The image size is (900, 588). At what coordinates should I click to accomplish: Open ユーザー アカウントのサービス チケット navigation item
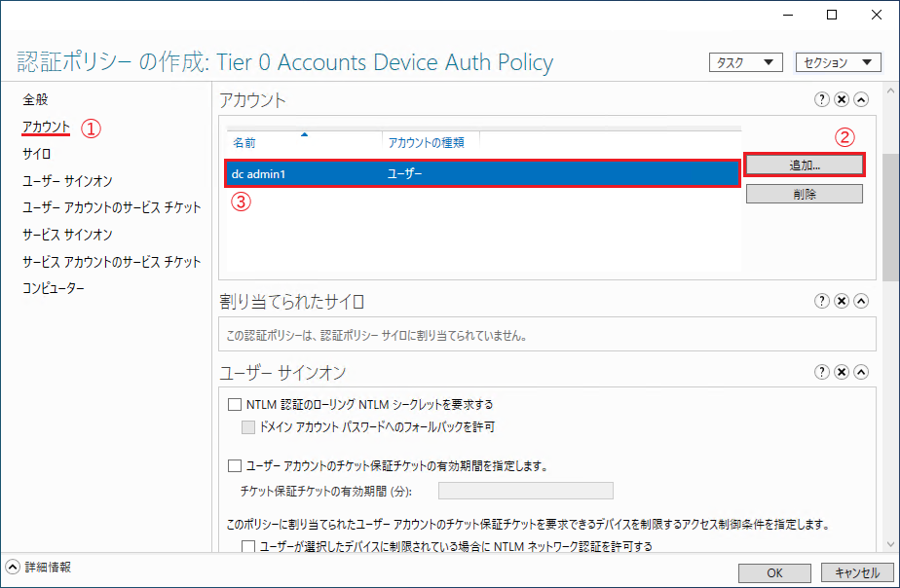point(111,207)
